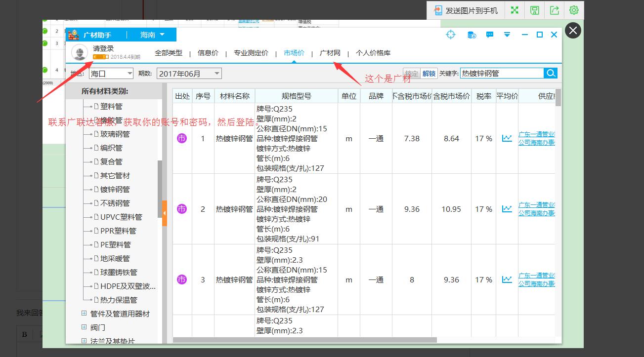Click the 含税市场价 column header
Image resolution: width=644 pixels, height=357 pixels.
pyautogui.click(x=451, y=96)
